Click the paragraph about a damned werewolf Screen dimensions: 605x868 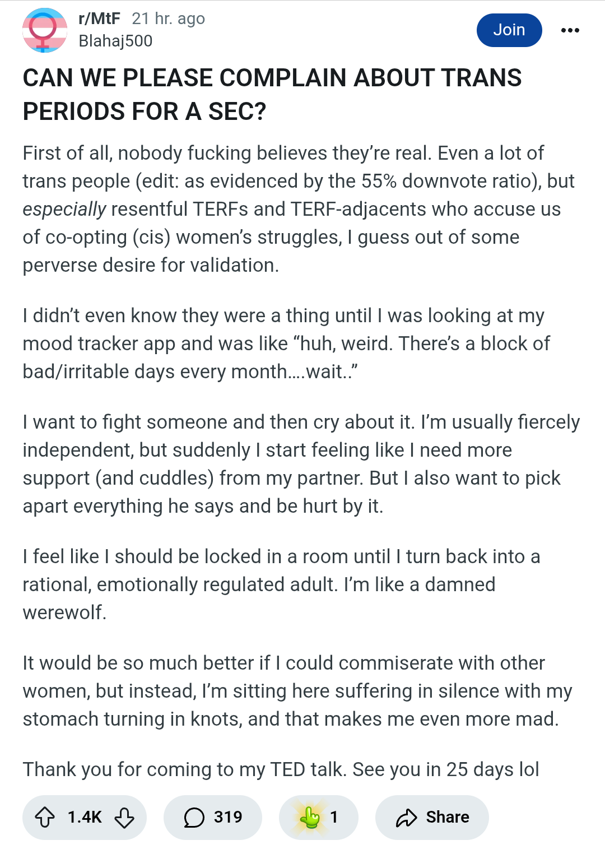(x=281, y=584)
